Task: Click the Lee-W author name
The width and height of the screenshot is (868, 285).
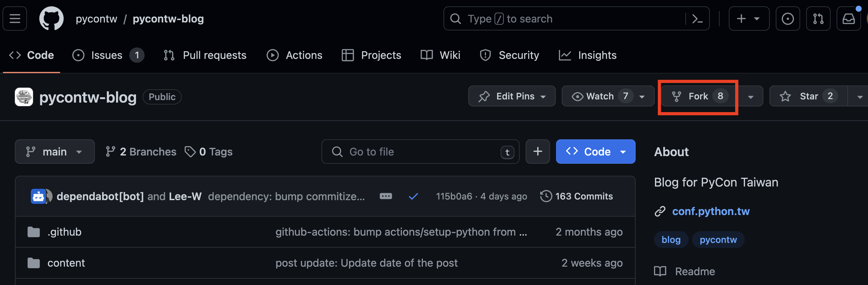Action: click(185, 196)
